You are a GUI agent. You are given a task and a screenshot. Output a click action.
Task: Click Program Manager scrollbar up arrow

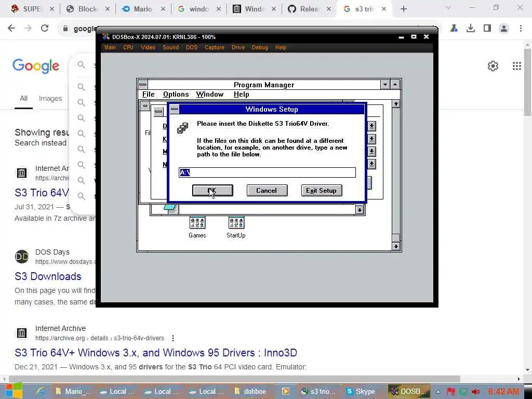(396, 104)
